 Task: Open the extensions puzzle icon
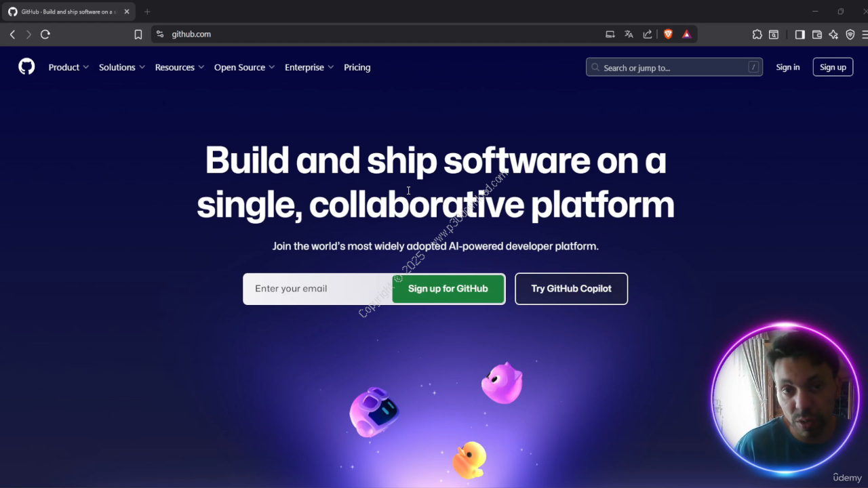pyautogui.click(x=757, y=34)
